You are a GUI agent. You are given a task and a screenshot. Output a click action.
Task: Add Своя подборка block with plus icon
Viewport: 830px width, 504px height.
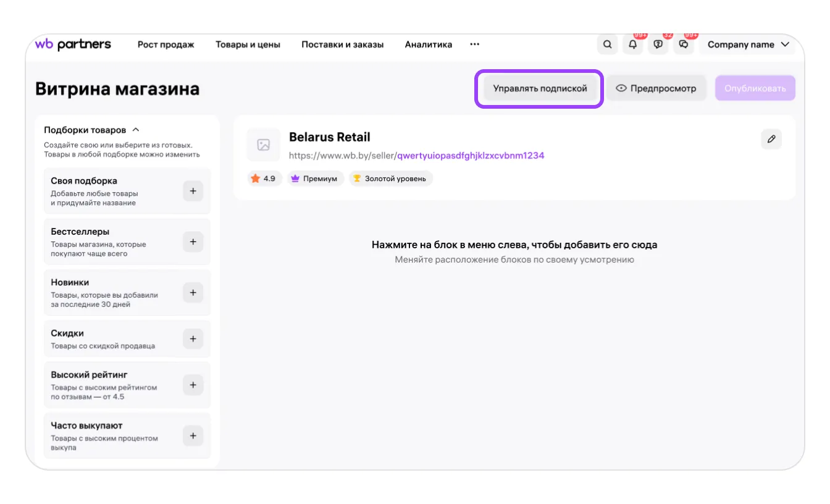[x=193, y=191]
